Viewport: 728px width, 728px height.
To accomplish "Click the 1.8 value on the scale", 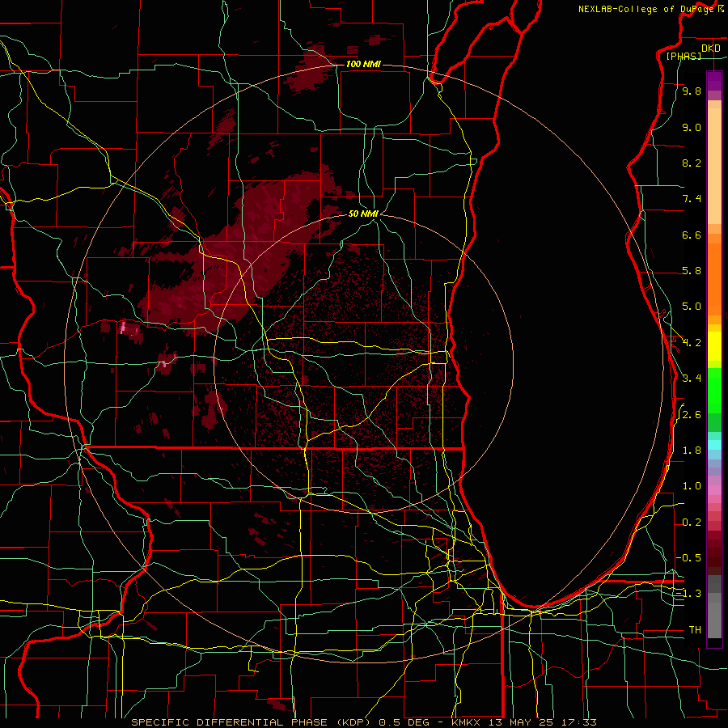I will tap(692, 451).
